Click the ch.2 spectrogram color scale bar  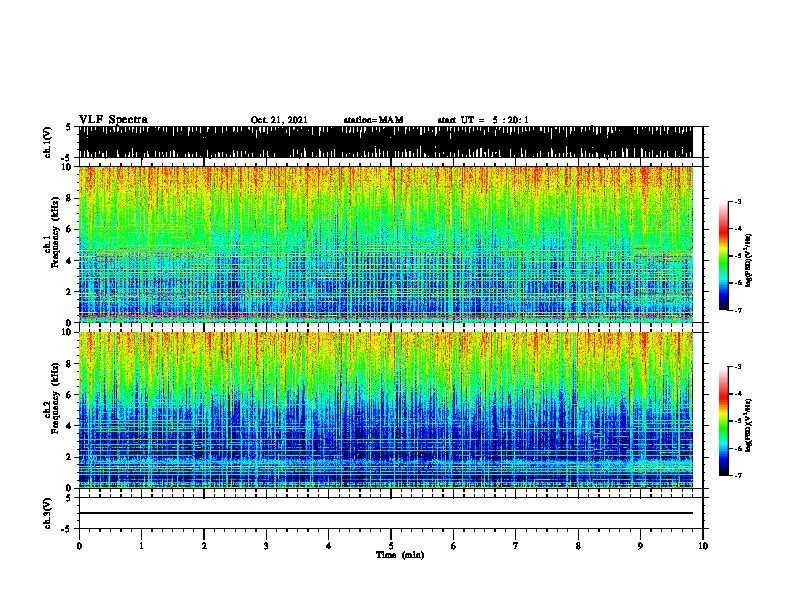723,421
